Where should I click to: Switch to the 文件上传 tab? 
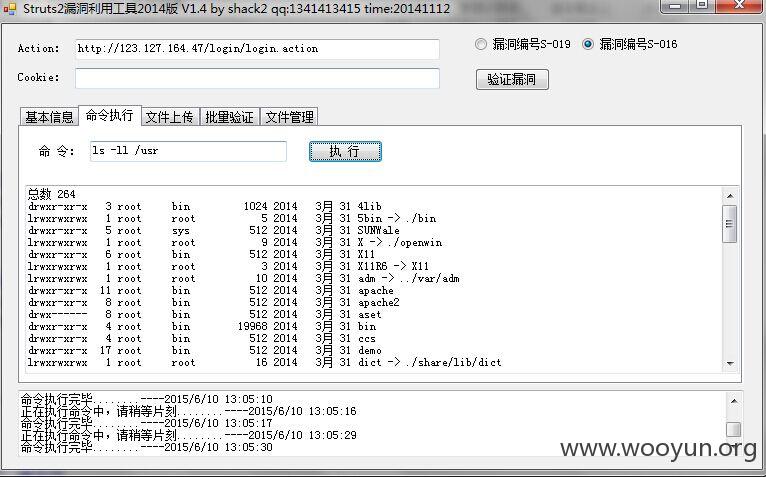point(170,117)
